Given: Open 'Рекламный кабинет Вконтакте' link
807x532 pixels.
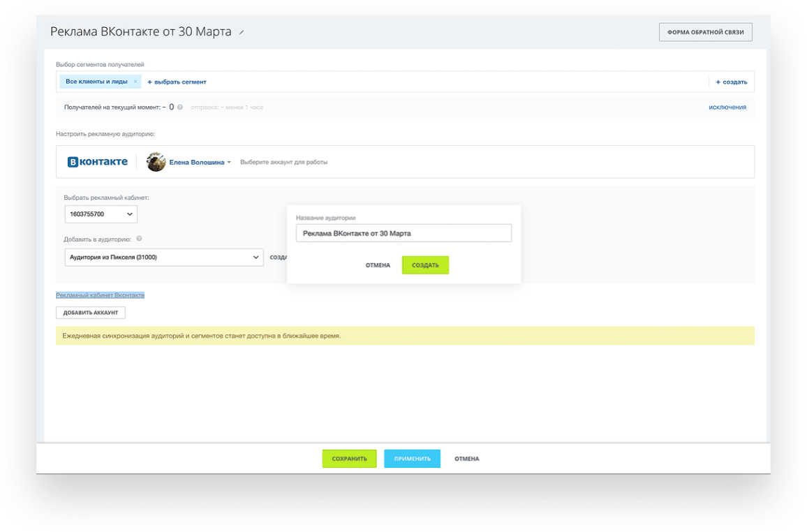Looking at the screenshot, I should point(101,295).
